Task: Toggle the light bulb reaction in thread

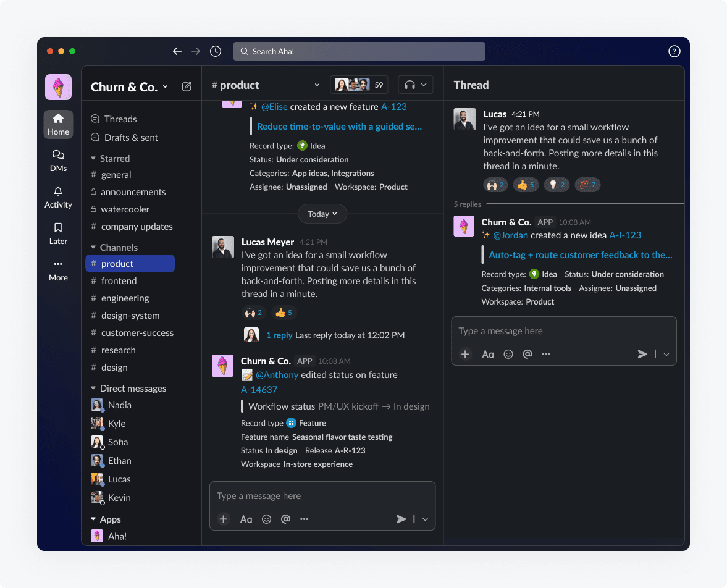Action: coord(557,185)
